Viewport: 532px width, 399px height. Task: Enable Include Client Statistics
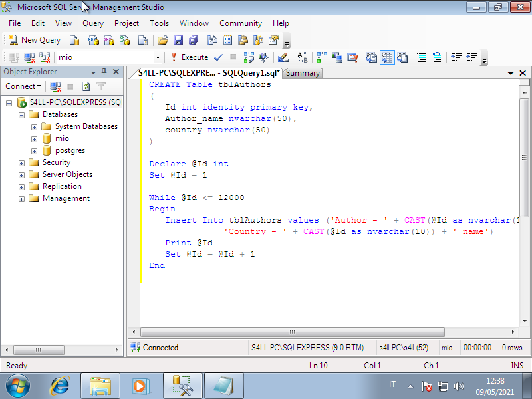[x=336, y=57]
